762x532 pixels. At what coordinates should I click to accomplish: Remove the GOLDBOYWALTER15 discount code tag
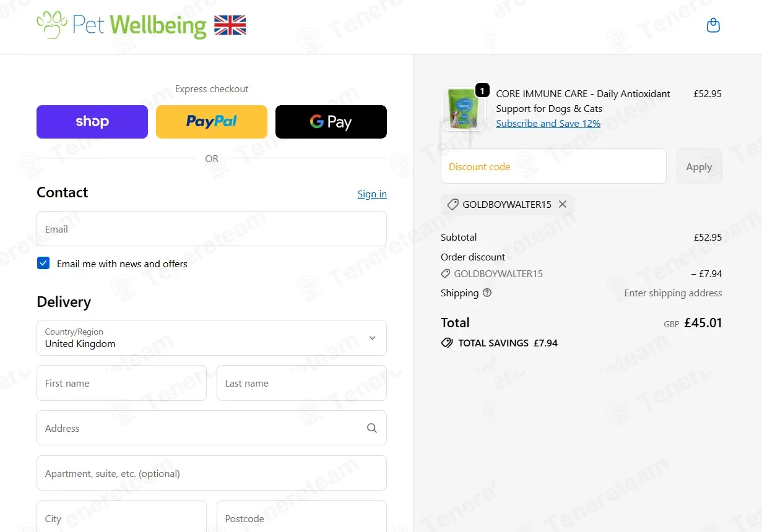click(x=563, y=204)
